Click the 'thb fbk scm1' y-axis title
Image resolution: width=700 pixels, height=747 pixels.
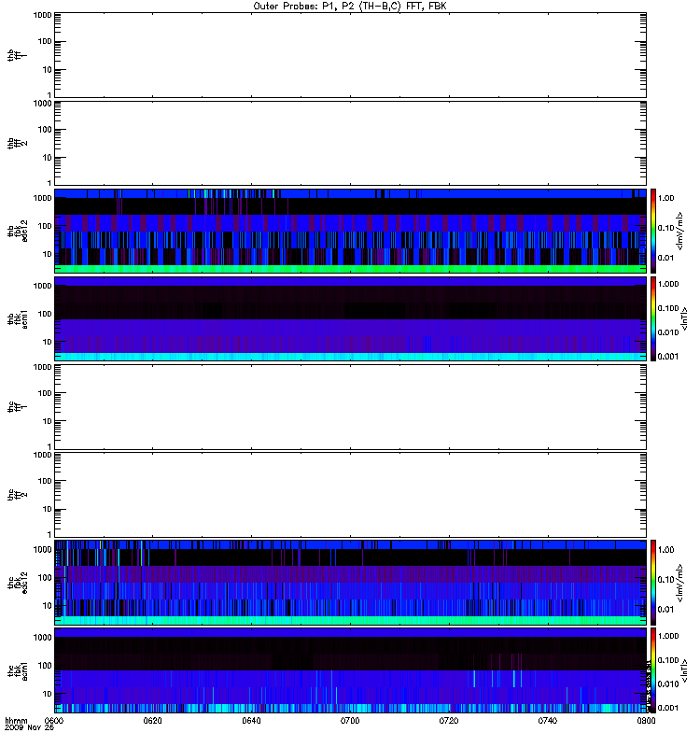click(17, 318)
